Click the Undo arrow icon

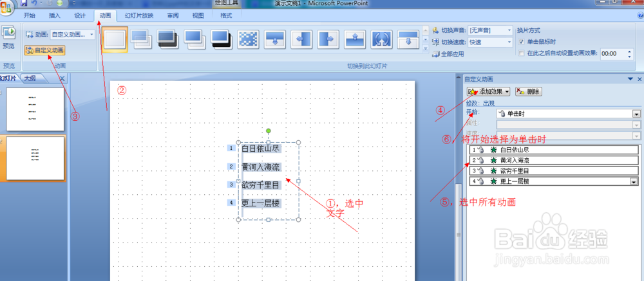(x=35, y=3)
